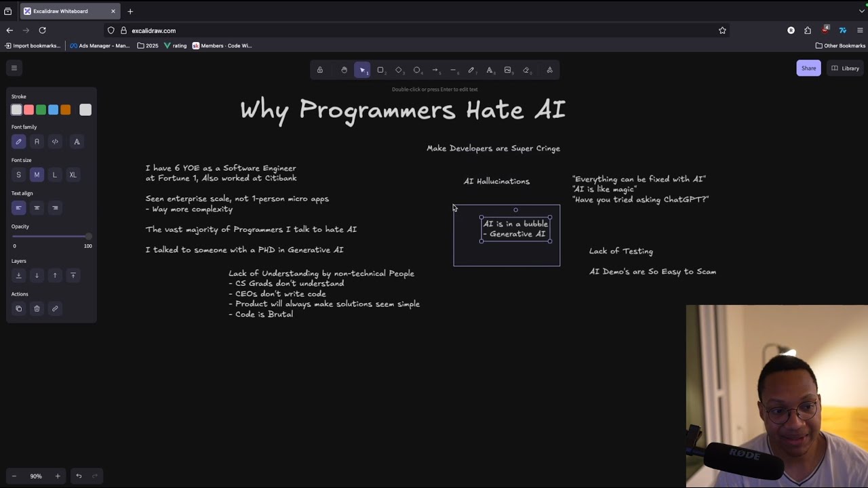
Task: Set font size to S
Action: (18, 175)
